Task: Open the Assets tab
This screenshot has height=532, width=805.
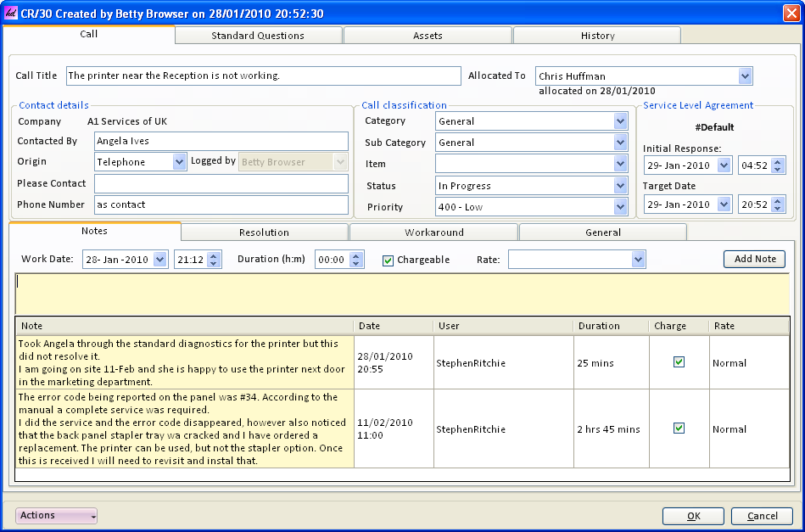Action: tap(428, 36)
